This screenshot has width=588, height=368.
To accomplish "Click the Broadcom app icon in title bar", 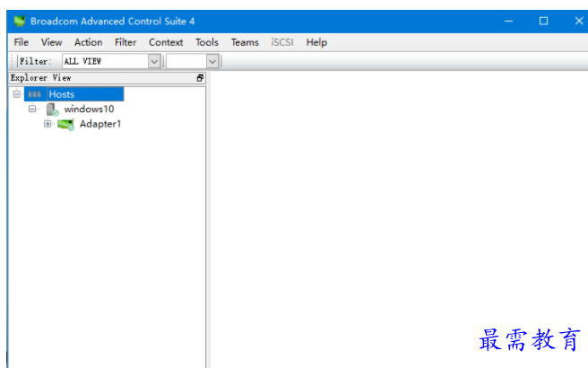I will (19, 21).
